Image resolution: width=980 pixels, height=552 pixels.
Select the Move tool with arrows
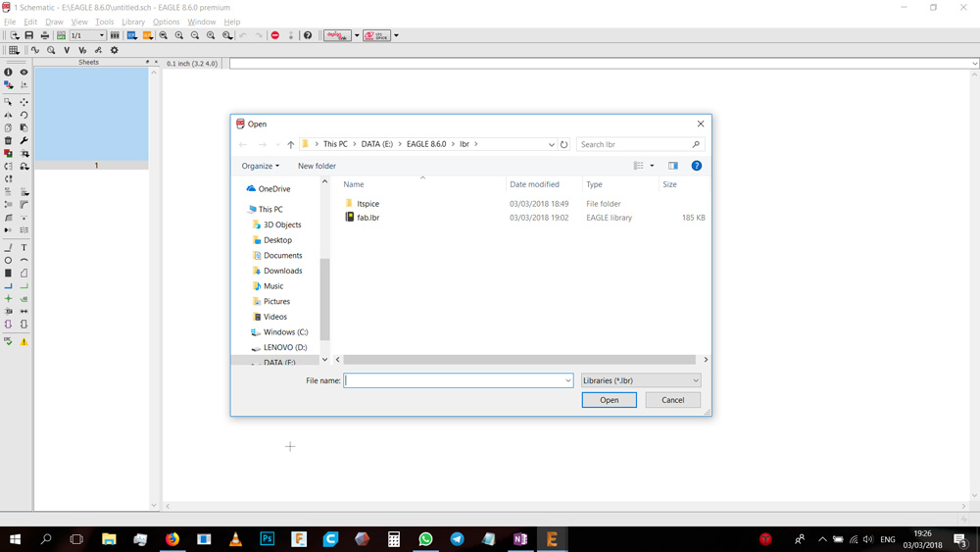tap(24, 101)
